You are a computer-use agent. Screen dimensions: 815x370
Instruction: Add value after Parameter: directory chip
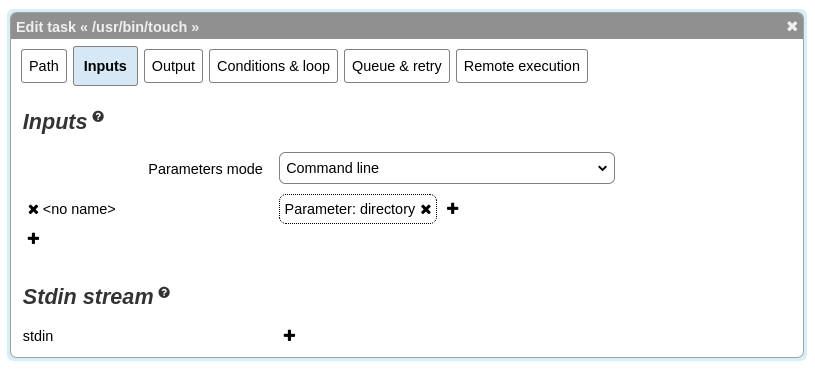pos(453,208)
